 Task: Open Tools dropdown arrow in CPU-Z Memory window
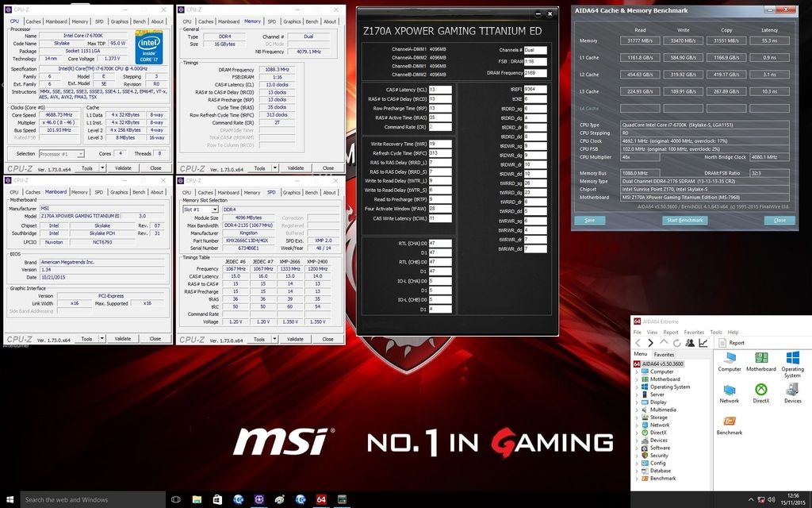click(275, 168)
